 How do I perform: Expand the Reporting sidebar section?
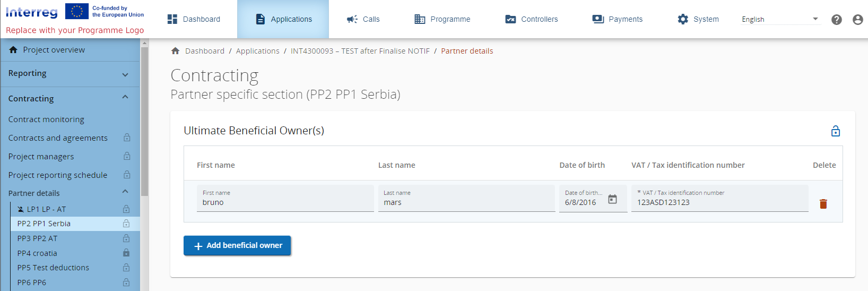(x=125, y=75)
